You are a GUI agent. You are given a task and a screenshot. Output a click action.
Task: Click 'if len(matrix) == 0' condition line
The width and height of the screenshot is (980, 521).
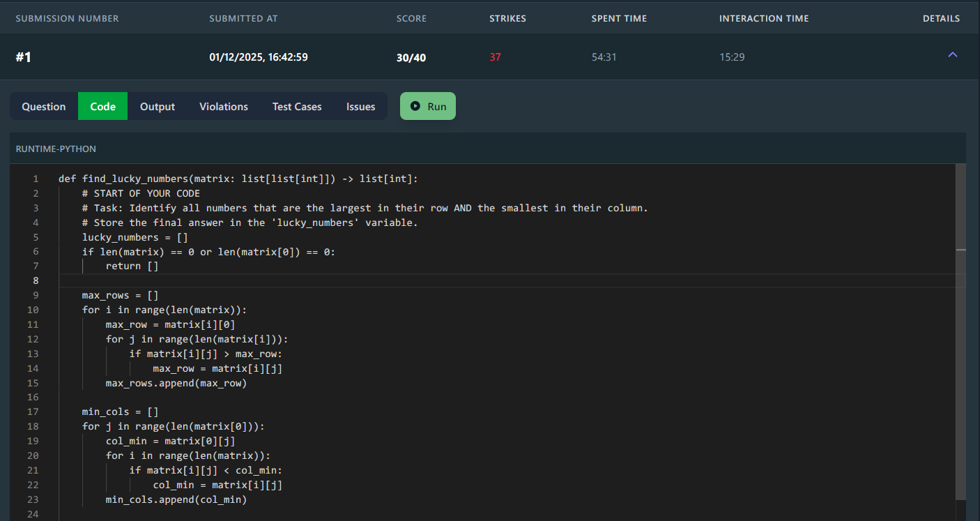(208, 252)
